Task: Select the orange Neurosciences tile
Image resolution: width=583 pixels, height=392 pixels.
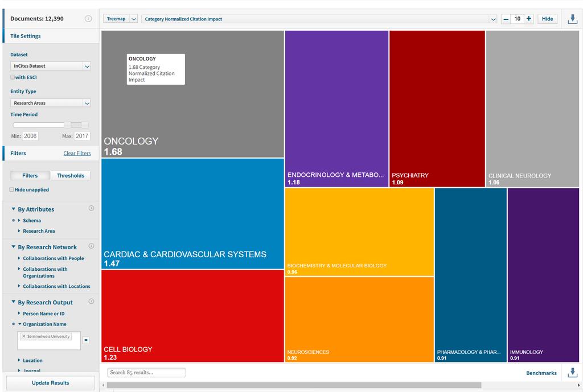Action: 359,320
